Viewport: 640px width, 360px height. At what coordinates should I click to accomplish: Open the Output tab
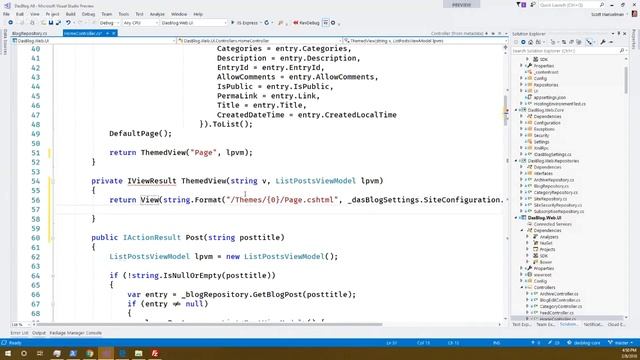pyautogui.click(x=39, y=333)
